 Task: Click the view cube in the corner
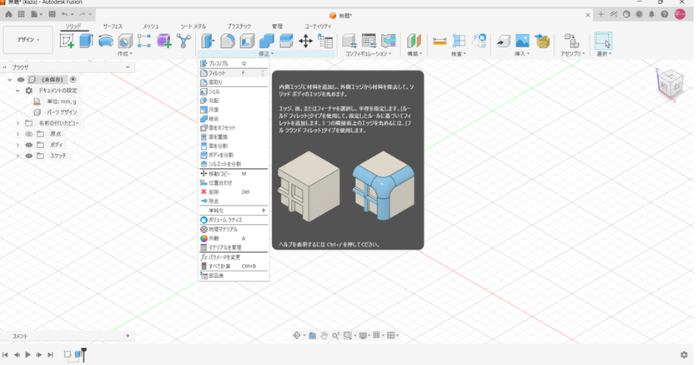[x=670, y=85]
